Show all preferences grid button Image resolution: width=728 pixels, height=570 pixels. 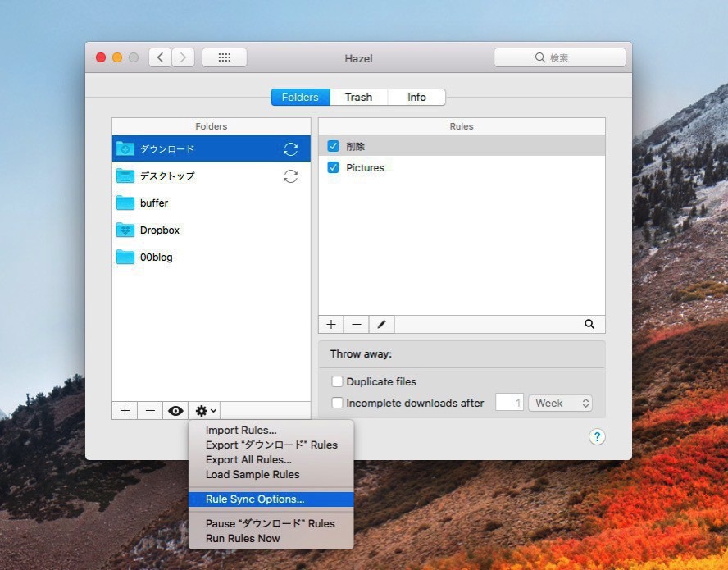pyautogui.click(x=225, y=57)
